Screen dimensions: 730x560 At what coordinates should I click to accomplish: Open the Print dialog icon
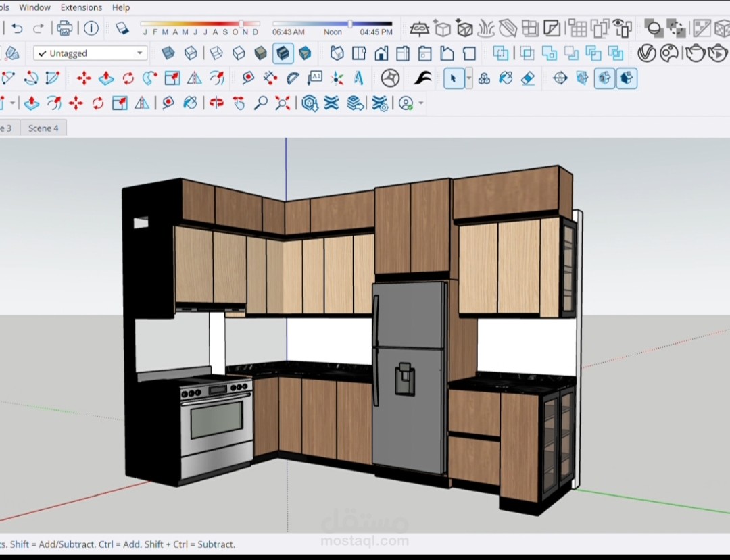64,28
